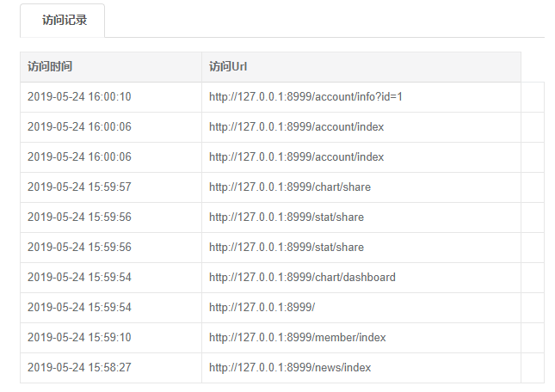
Task: Open the account/info?id=1 URL entry
Action: click(x=305, y=97)
